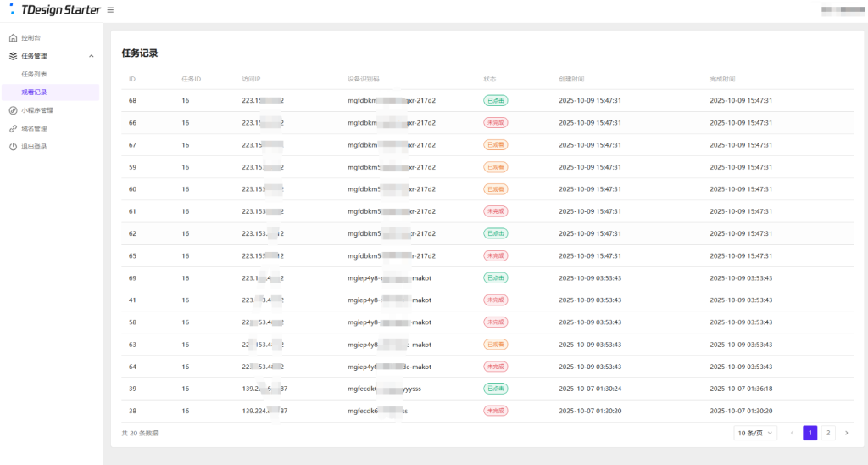Click the link icon beside 域名管理
868x465 pixels.
pyautogui.click(x=13, y=129)
